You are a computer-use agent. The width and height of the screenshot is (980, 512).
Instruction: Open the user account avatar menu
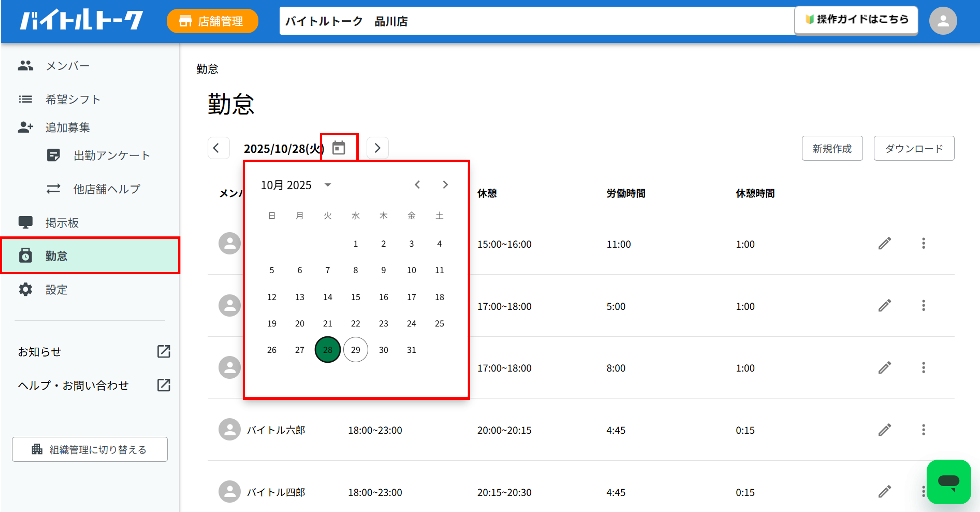pos(943,21)
